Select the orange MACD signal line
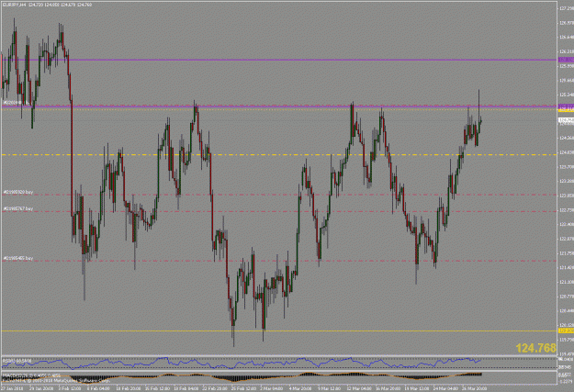The width and height of the screenshot is (574, 392). tap(242, 375)
